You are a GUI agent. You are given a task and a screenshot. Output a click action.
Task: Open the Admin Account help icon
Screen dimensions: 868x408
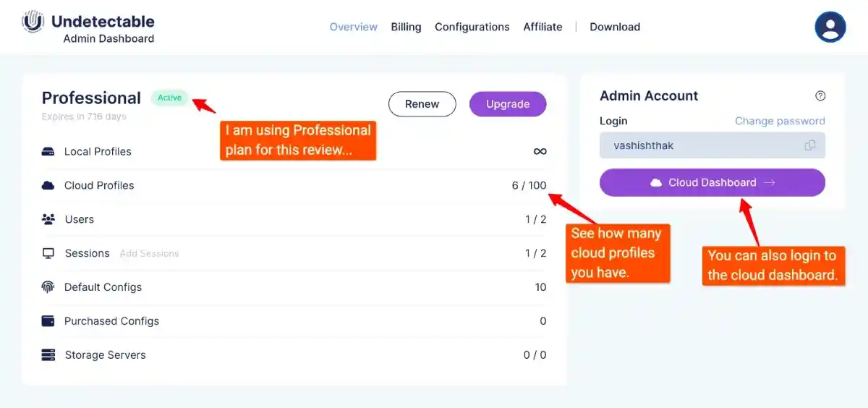pyautogui.click(x=820, y=95)
